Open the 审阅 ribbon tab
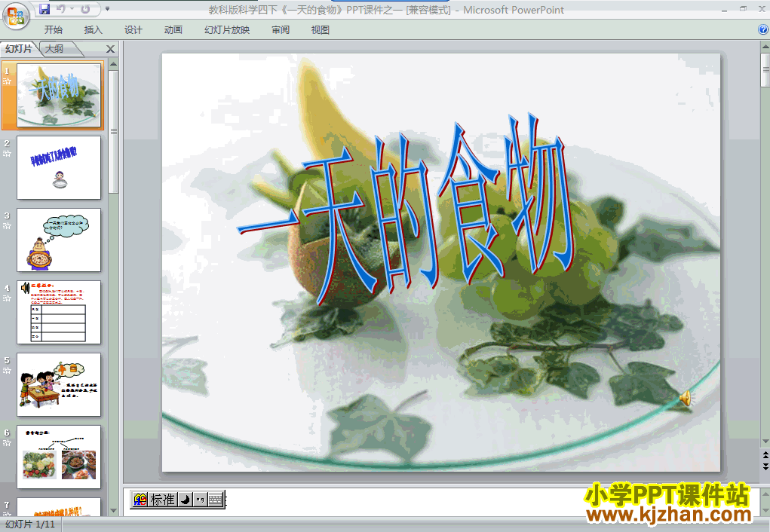The height and width of the screenshot is (532, 770). pos(281,30)
